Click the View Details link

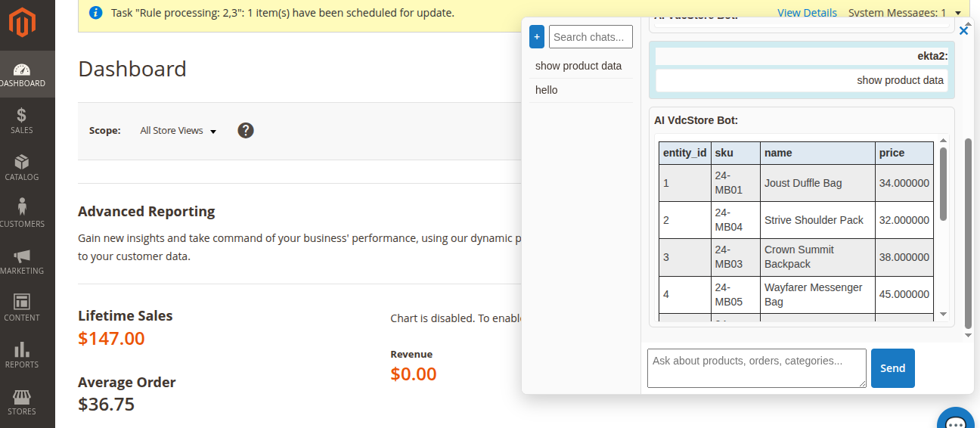click(x=807, y=13)
